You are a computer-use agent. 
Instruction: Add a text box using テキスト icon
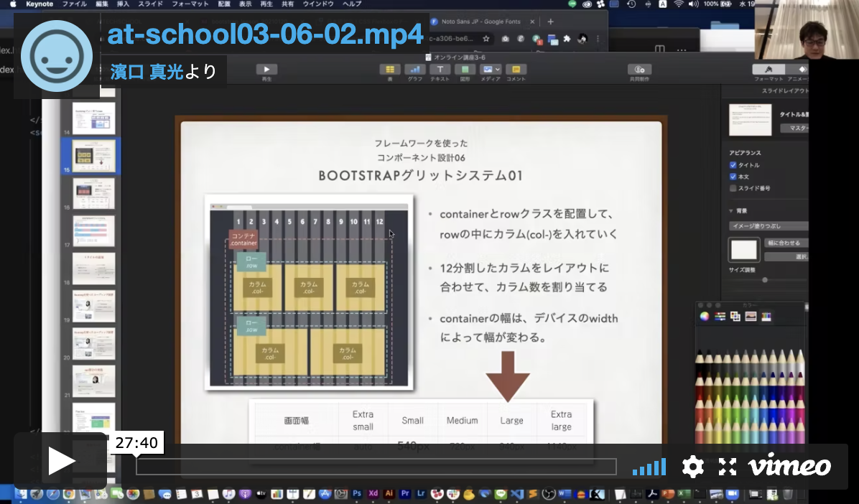coord(440,70)
